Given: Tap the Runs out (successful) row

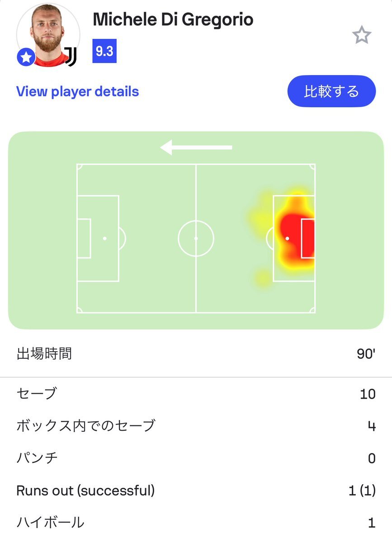Looking at the screenshot, I should click(196, 491).
